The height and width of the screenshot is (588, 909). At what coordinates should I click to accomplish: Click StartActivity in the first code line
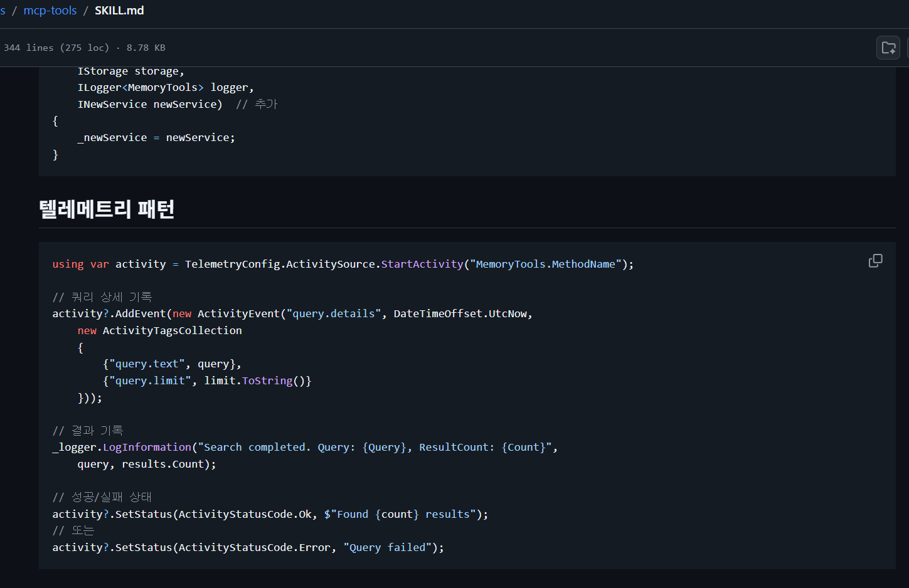(422, 264)
